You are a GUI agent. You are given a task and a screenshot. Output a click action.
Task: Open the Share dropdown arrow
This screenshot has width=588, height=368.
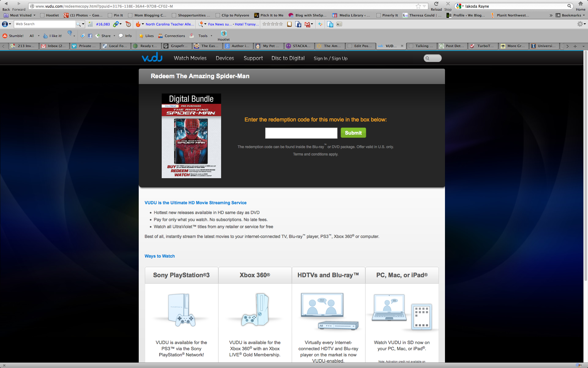pos(114,36)
